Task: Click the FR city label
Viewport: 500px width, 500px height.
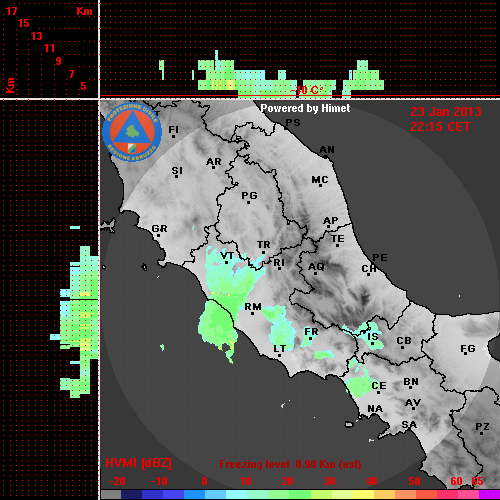Action: click(x=311, y=332)
